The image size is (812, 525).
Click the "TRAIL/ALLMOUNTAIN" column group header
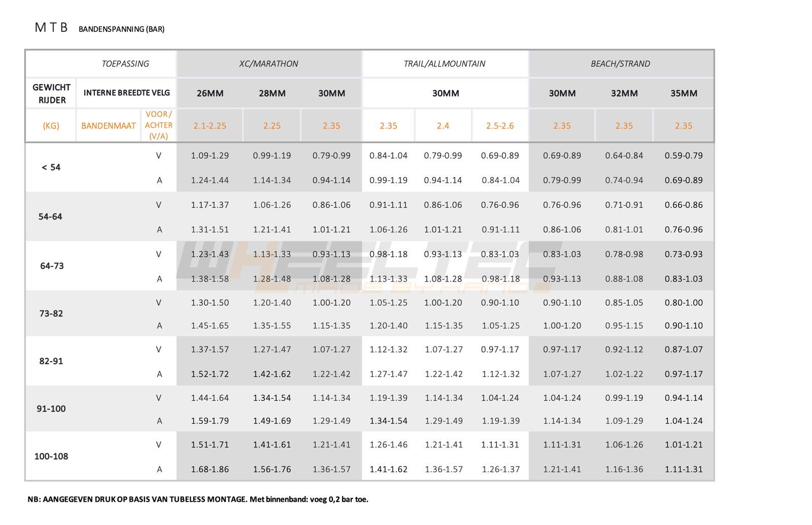[x=445, y=64]
